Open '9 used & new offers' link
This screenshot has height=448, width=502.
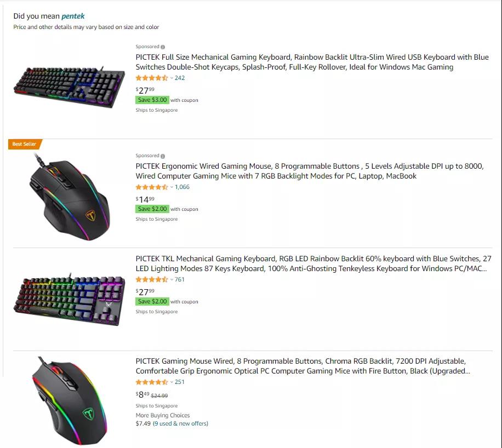tap(180, 423)
